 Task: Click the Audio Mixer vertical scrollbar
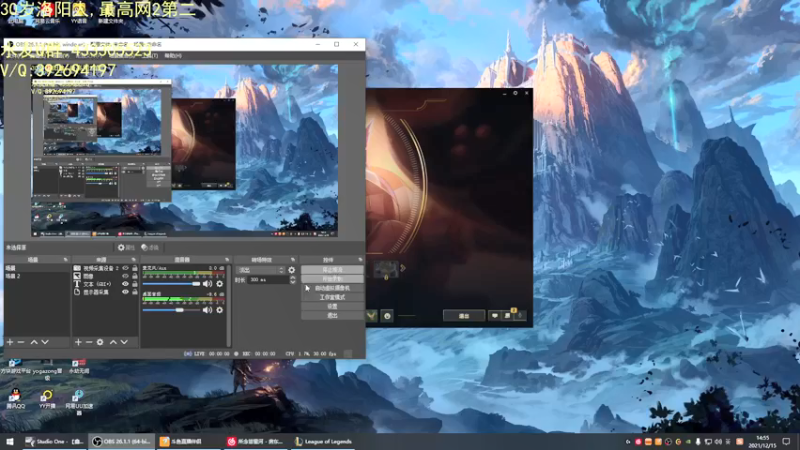(x=229, y=305)
